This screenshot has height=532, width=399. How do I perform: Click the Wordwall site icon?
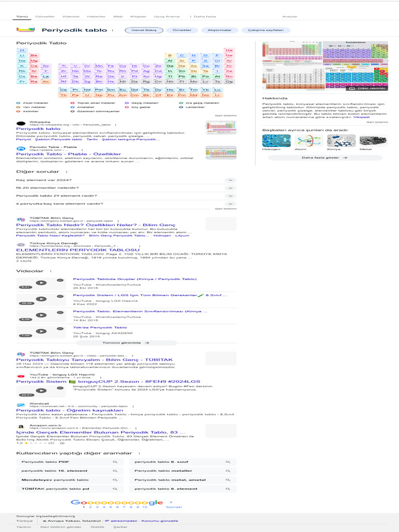[21, 405]
